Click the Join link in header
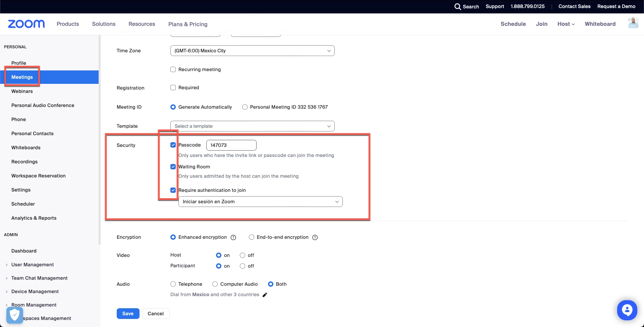This screenshot has height=327, width=644. coord(541,24)
